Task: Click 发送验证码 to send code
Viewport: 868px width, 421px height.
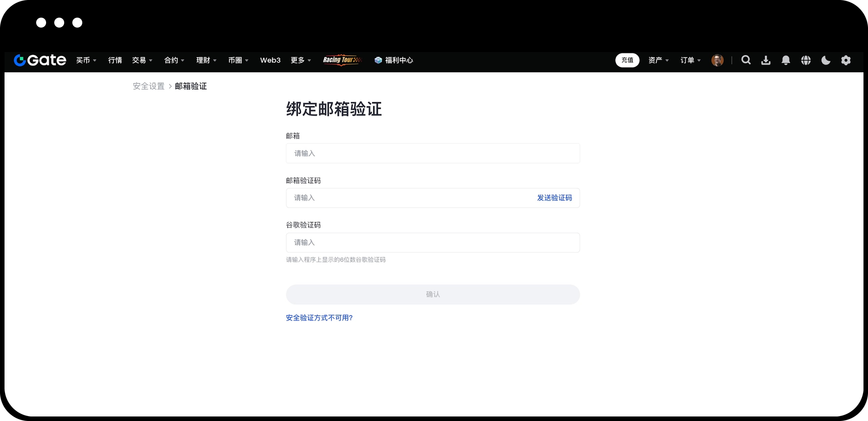Action: pyautogui.click(x=554, y=198)
